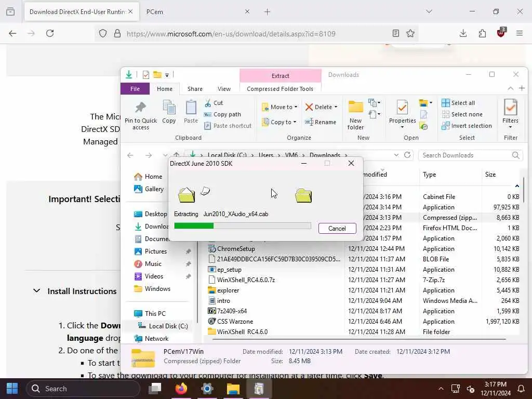Open the uBlock Origin shield icon
The image size is (532, 399).
coord(501,33)
